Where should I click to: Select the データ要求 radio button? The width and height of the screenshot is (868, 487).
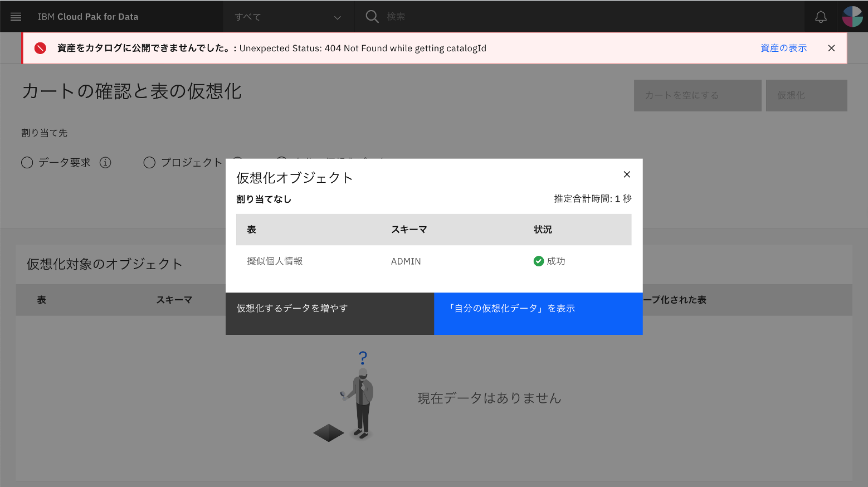27,162
